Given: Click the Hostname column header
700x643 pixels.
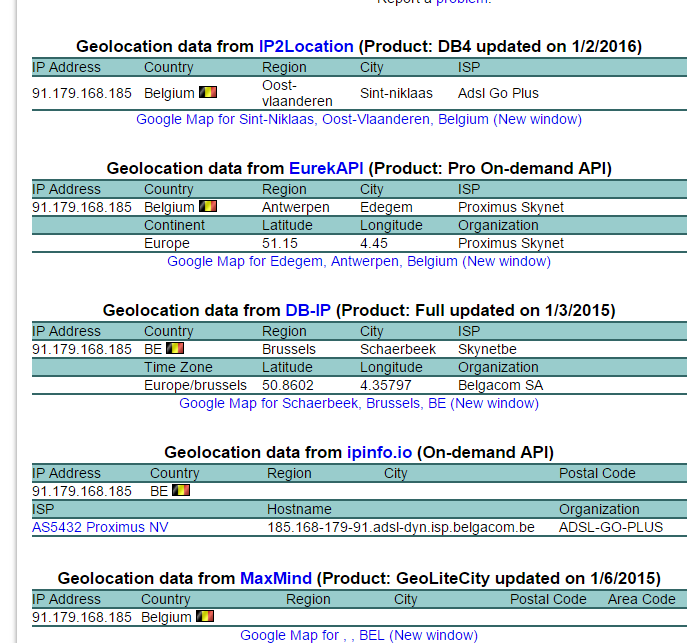Looking at the screenshot, I should coord(299,509).
